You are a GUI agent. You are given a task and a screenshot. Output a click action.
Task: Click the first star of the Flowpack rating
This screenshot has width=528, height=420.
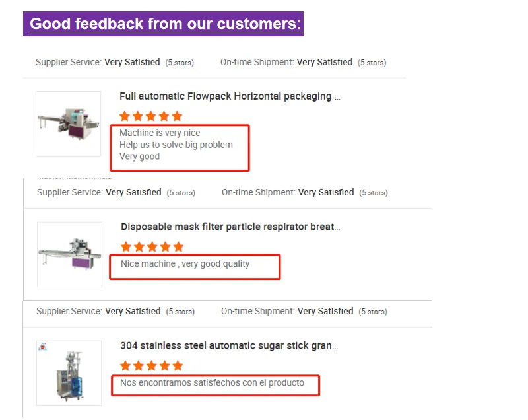[x=125, y=116]
